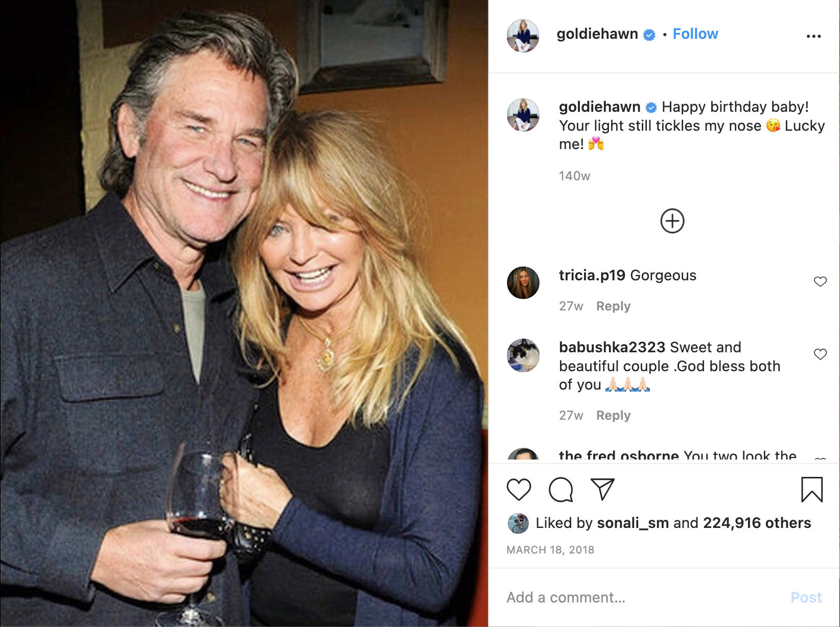
Task: Submit comment with the Post button
Action: click(806, 597)
